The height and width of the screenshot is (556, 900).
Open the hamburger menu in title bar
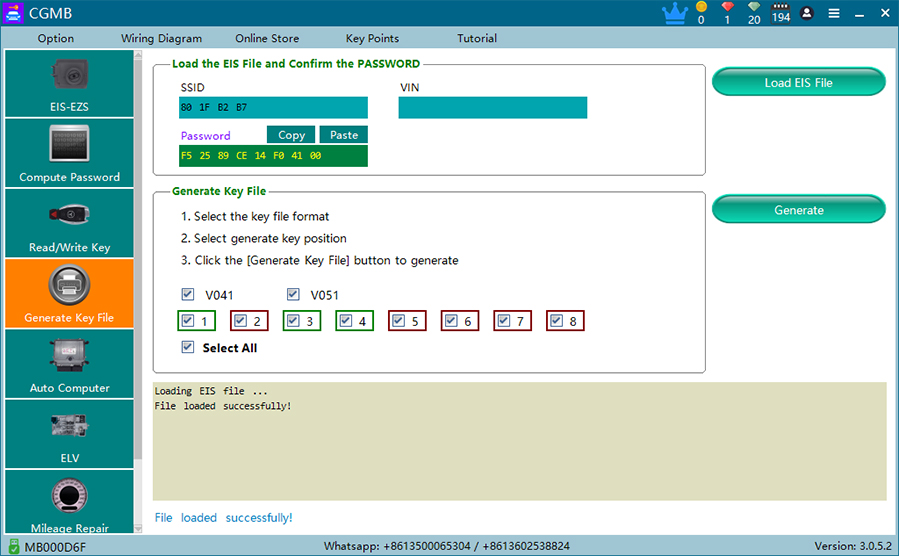click(834, 14)
